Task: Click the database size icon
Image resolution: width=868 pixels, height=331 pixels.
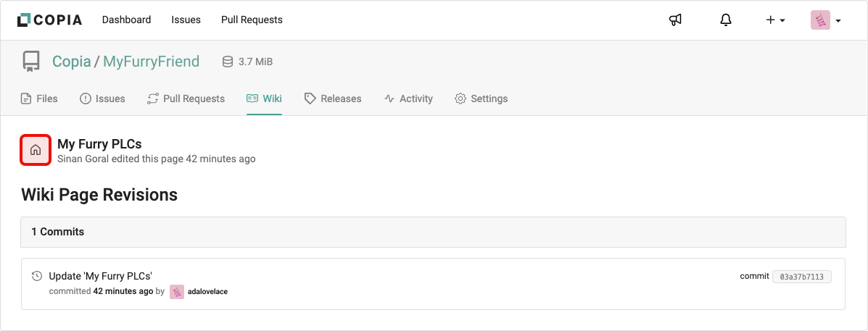Action: 228,62
